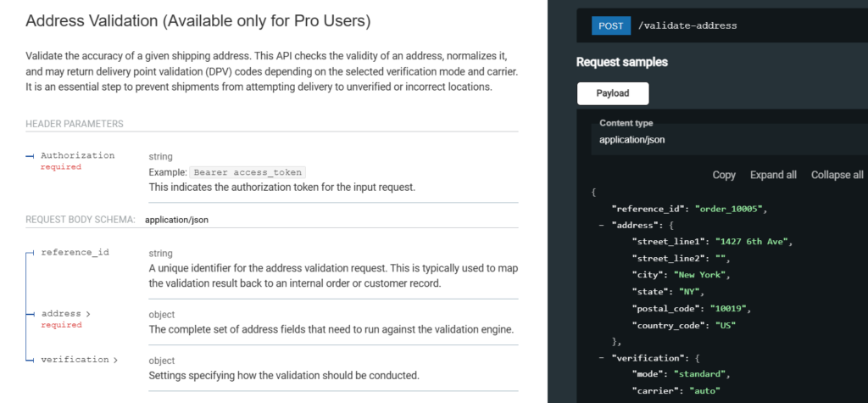
Task: Click the POST method badge
Action: tap(610, 25)
